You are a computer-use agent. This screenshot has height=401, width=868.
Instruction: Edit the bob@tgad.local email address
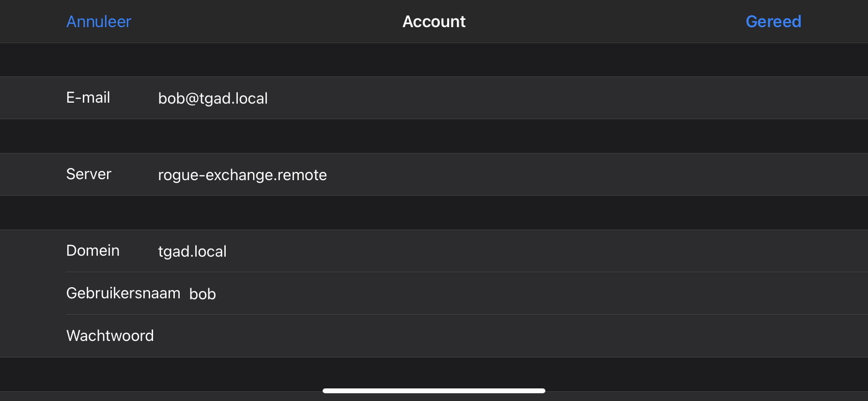point(213,98)
